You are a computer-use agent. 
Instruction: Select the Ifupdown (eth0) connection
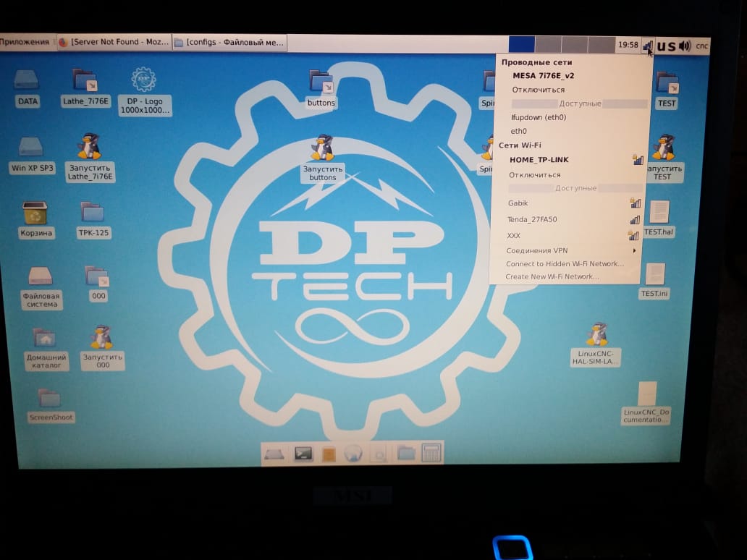pos(572,117)
